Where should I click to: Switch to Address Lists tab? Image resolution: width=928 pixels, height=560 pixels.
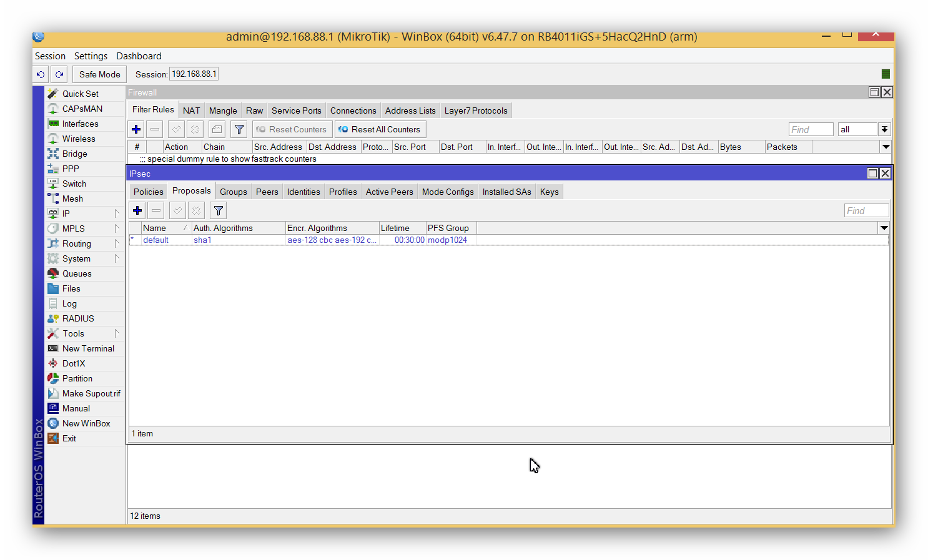pyautogui.click(x=410, y=111)
